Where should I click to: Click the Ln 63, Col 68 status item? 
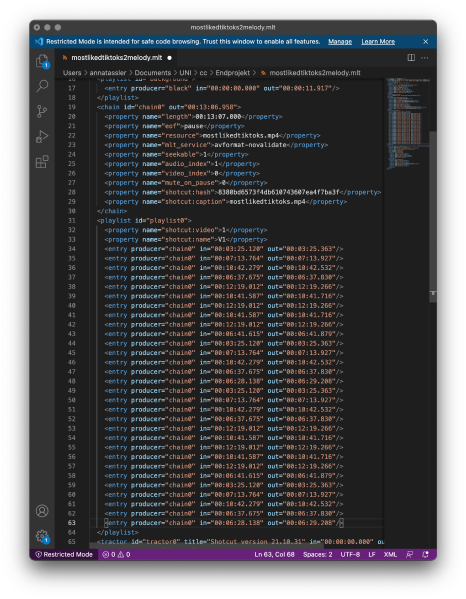tap(274, 554)
